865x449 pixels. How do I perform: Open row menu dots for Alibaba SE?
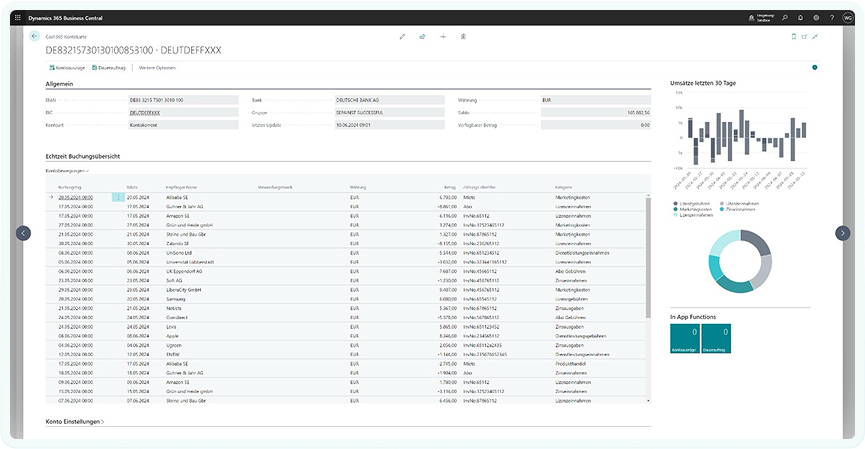118,197
